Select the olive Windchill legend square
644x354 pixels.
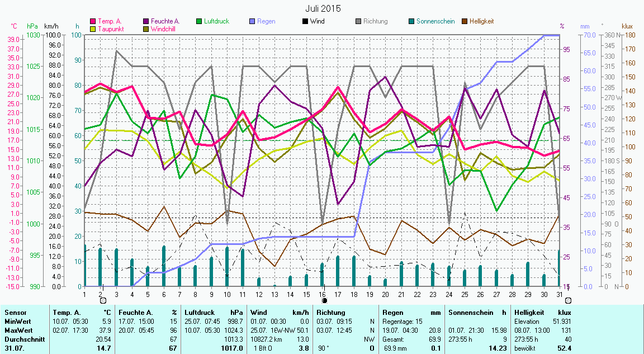click(x=147, y=29)
